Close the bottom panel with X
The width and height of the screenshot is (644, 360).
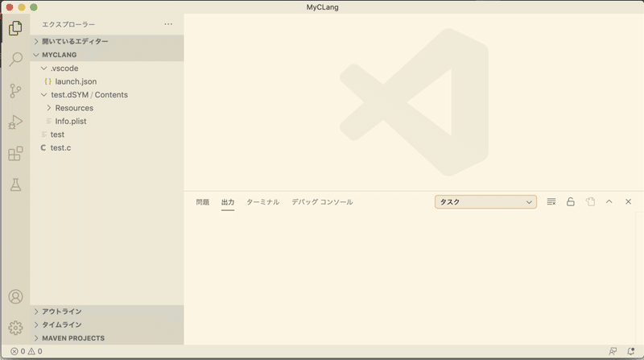coord(628,201)
